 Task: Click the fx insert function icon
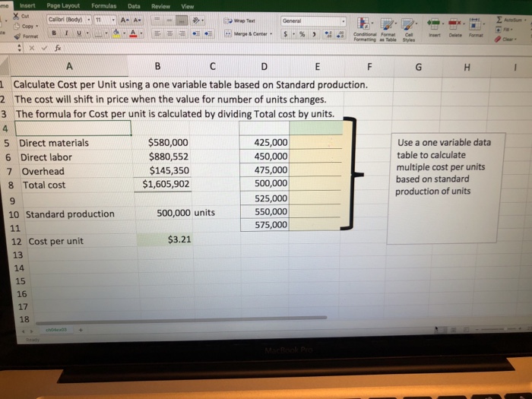point(58,48)
